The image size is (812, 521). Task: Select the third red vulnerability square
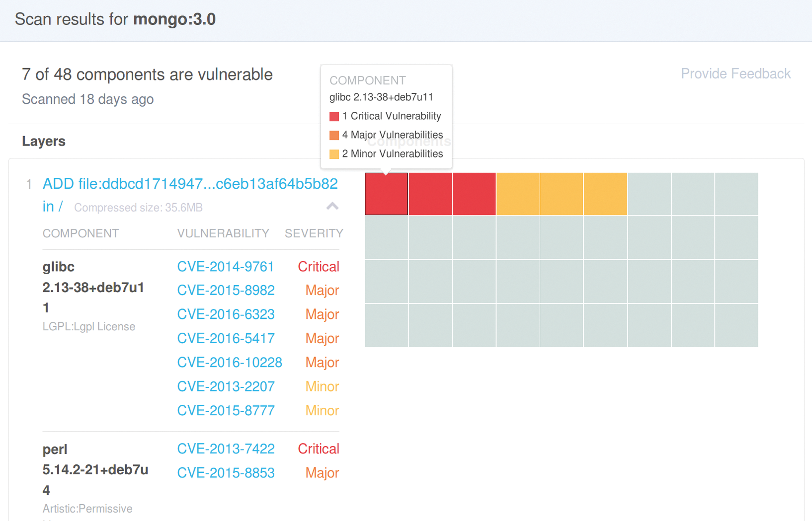coord(474,194)
